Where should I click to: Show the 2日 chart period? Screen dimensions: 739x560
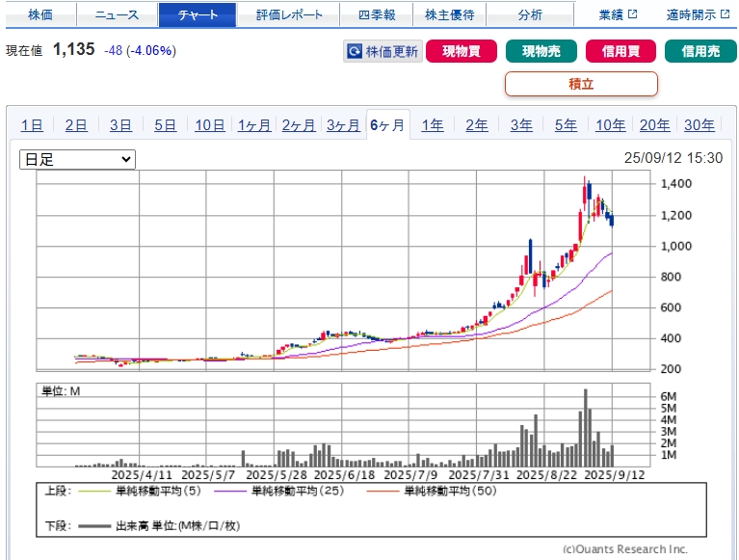pos(76,125)
